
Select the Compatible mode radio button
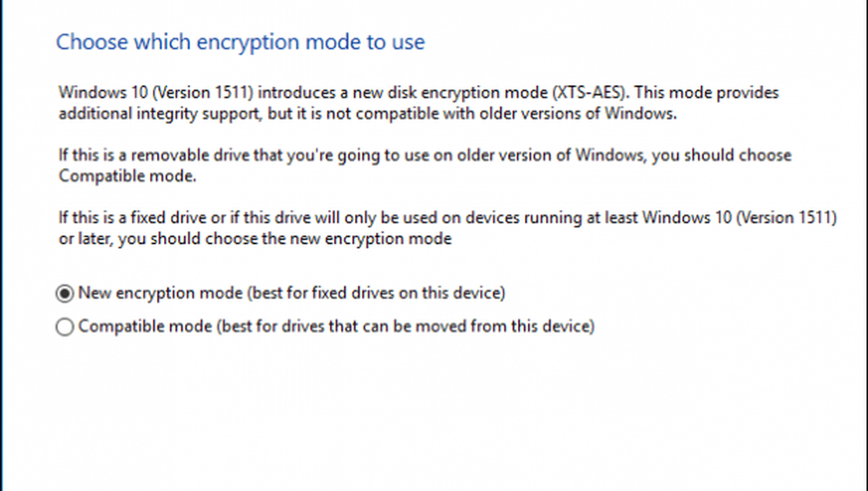pyautogui.click(x=65, y=328)
